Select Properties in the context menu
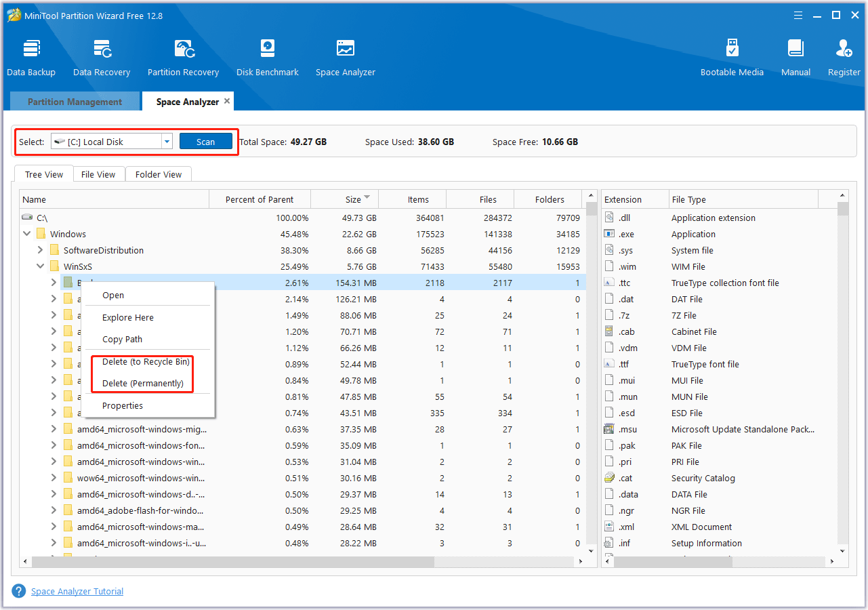This screenshot has height=610, width=868. [123, 405]
